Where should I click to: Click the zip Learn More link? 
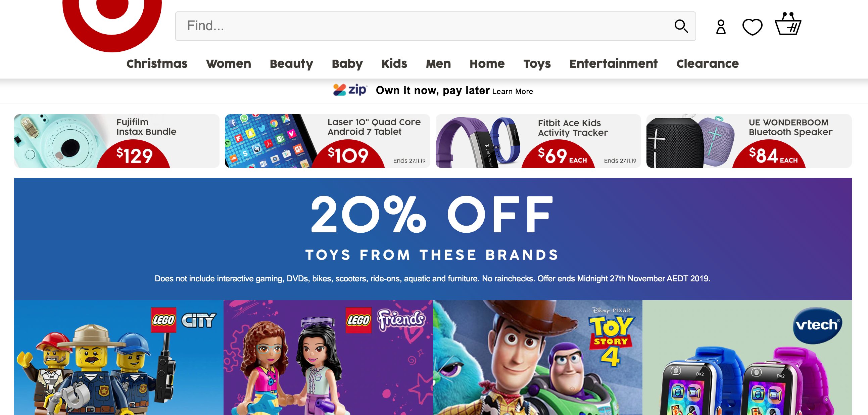[x=512, y=91]
